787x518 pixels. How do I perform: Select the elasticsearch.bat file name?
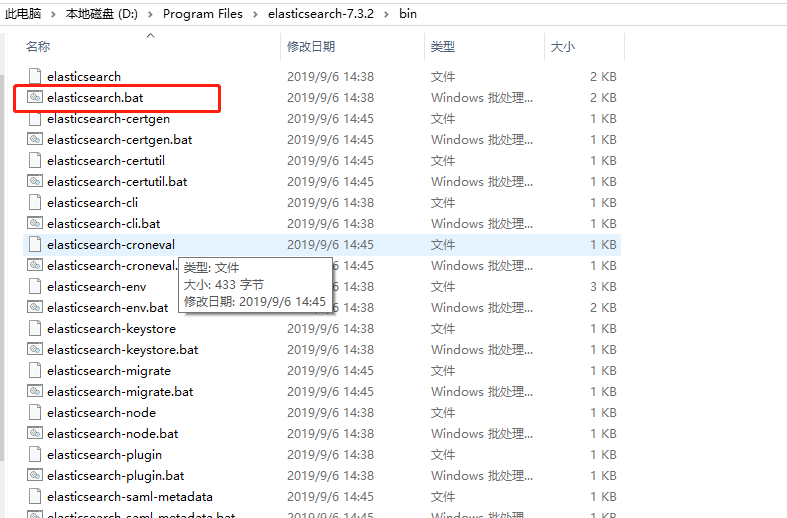(95, 98)
